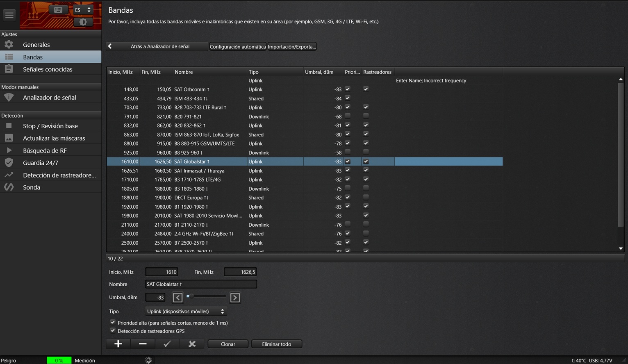This screenshot has width=628, height=364.
Task: Click the Analizador de señal antenna icon
Action: coord(9,97)
